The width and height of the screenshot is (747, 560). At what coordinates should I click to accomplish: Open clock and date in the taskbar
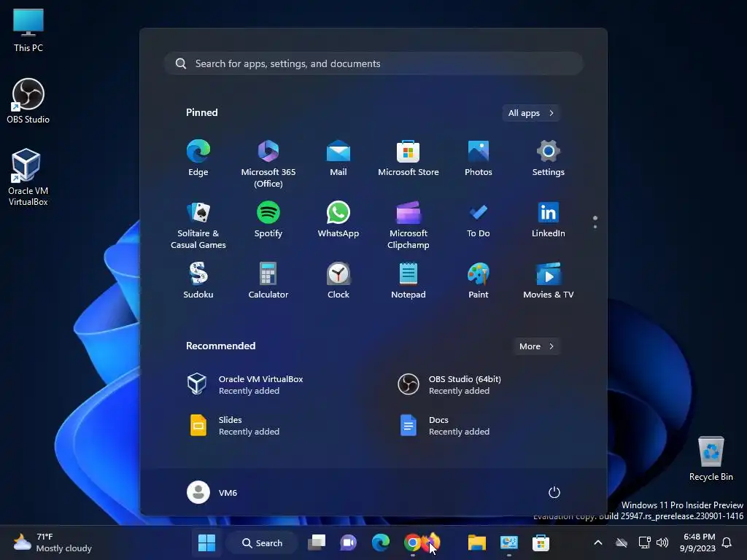[x=697, y=542]
